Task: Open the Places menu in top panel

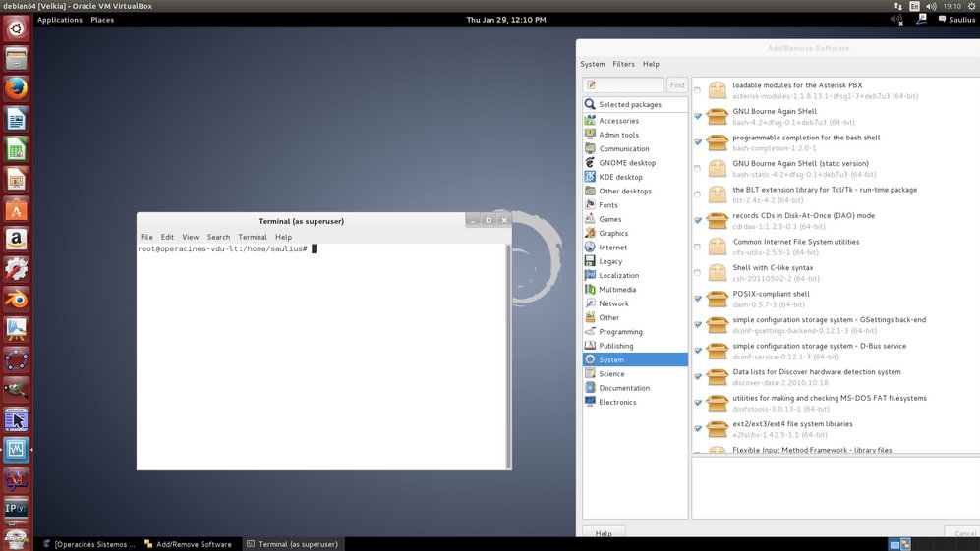Action: click(102, 20)
